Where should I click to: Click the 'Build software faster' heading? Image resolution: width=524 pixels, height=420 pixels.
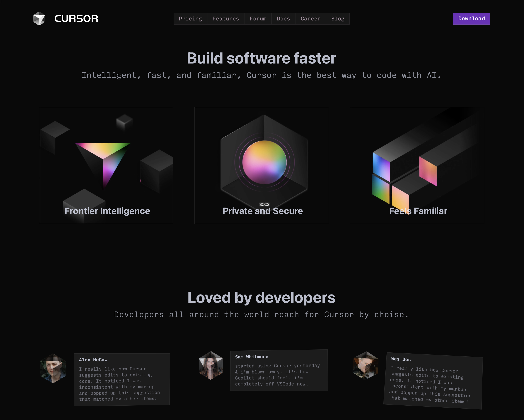point(262,58)
